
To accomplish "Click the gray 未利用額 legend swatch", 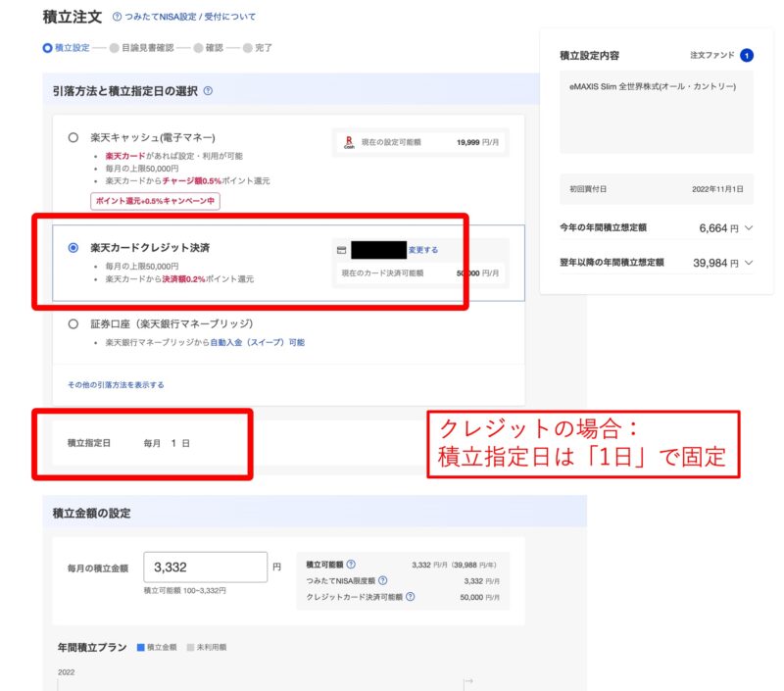I will pos(190,648).
